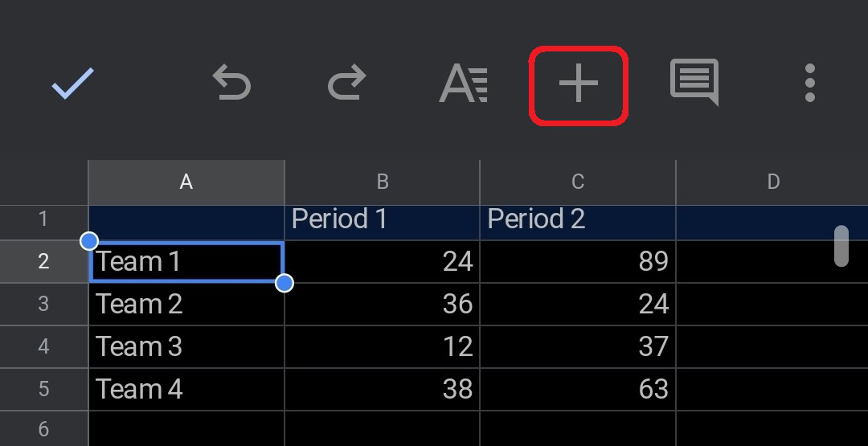Screen dimensions: 868x446
Task: Select the Team 3 cell
Action: tap(186, 346)
